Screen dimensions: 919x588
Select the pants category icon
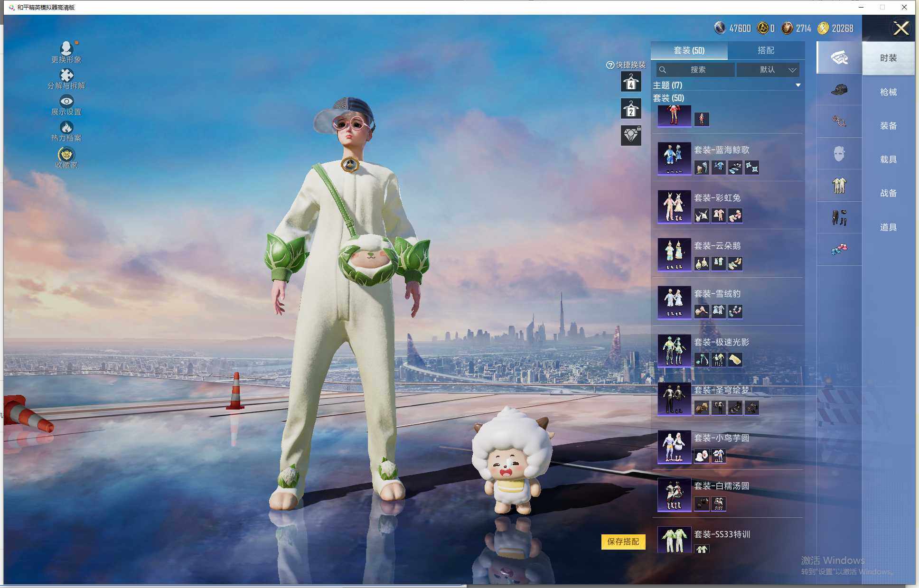pyautogui.click(x=839, y=217)
